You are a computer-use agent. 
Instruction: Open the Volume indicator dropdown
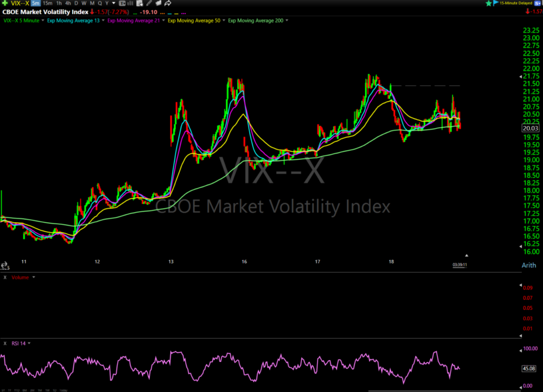tap(33, 277)
